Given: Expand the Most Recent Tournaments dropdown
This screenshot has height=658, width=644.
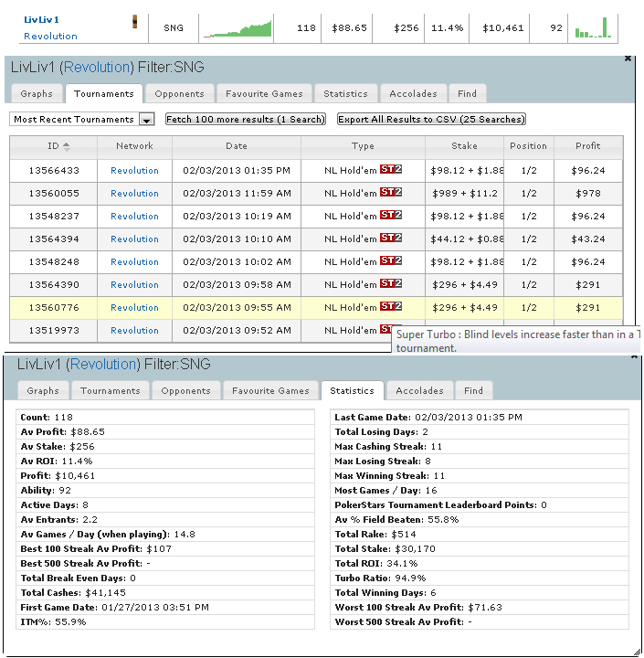Looking at the screenshot, I should click(146, 120).
